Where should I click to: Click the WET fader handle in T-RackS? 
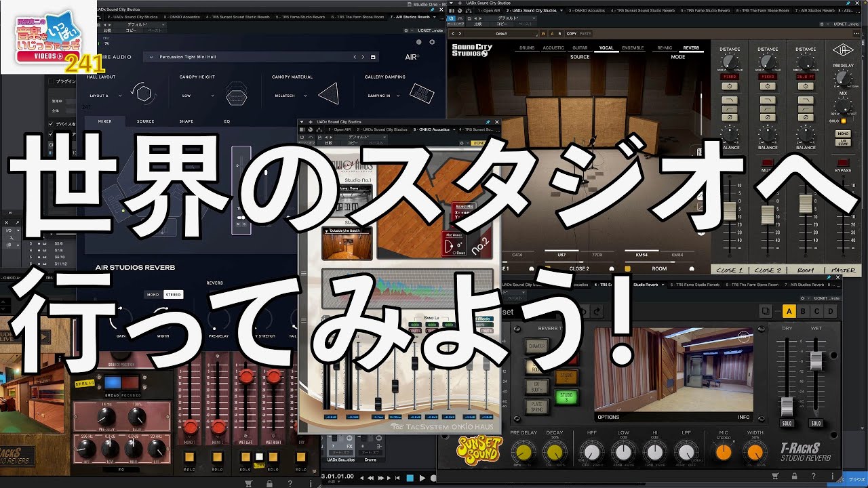[816, 362]
